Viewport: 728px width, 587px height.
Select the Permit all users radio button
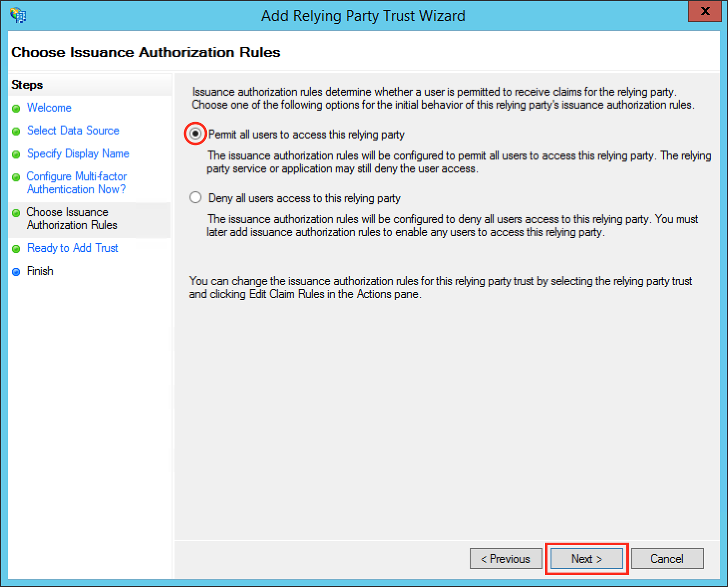coord(195,134)
